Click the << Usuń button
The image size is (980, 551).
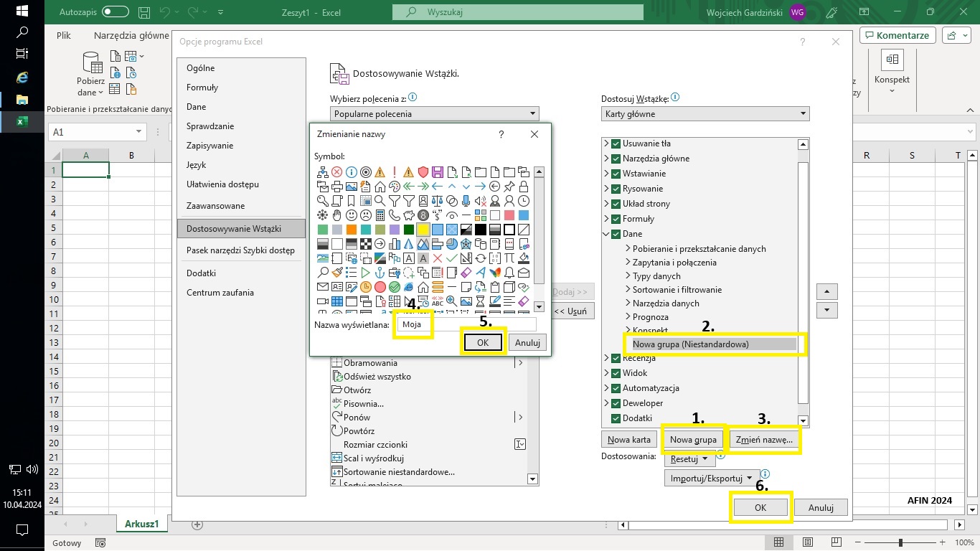571,311
